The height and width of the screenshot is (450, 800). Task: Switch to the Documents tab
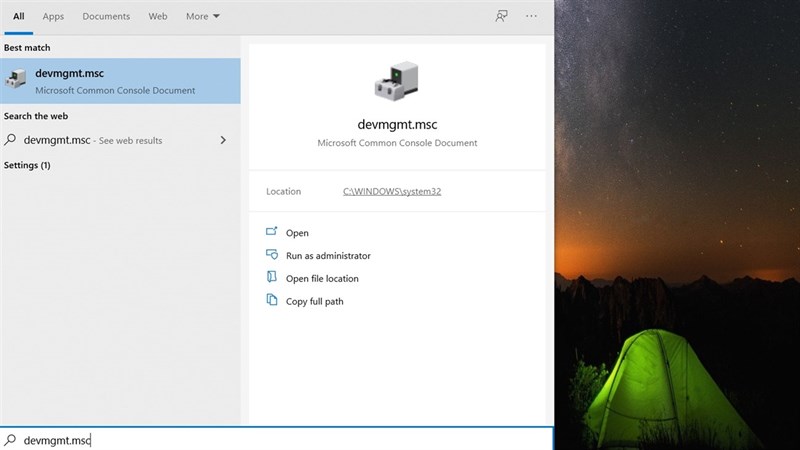(106, 16)
